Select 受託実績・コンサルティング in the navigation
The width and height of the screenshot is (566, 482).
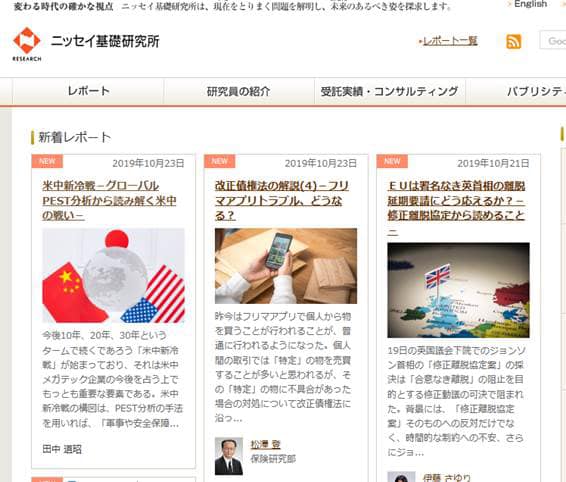coord(389,91)
